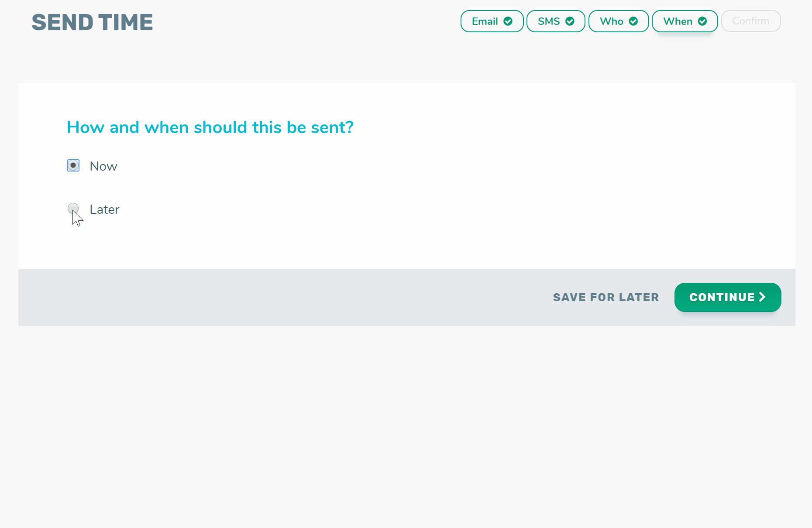Screen dimensions: 812x528
Task: Click the disabled Confirm step tab
Action: pyautogui.click(x=751, y=21)
